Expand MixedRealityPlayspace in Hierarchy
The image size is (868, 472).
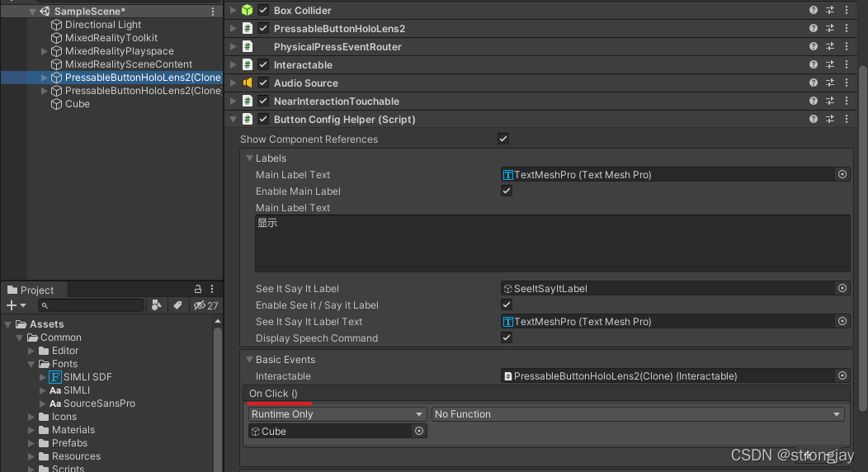pyautogui.click(x=45, y=51)
